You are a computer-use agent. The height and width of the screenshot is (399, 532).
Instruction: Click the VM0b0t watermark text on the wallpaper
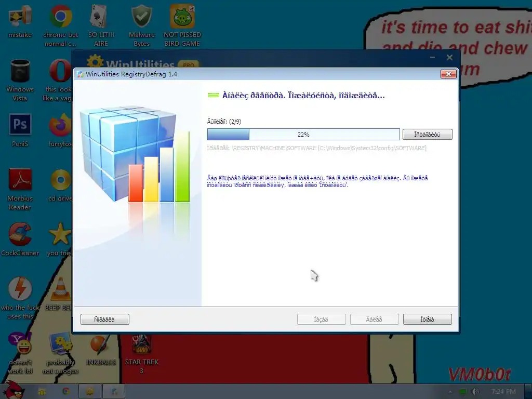(479, 375)
